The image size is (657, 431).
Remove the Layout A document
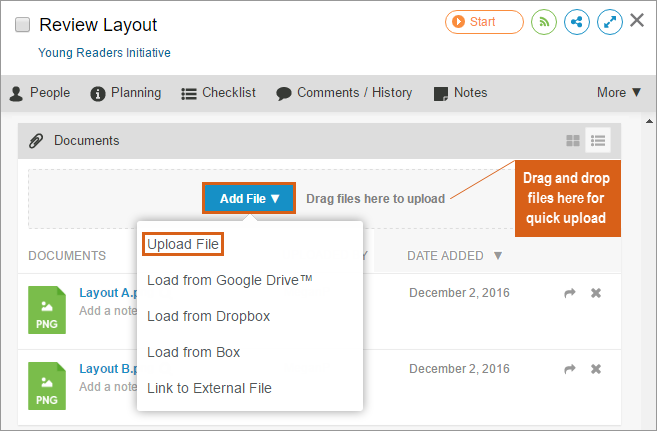pyautogui.click(x=596, y=293)
